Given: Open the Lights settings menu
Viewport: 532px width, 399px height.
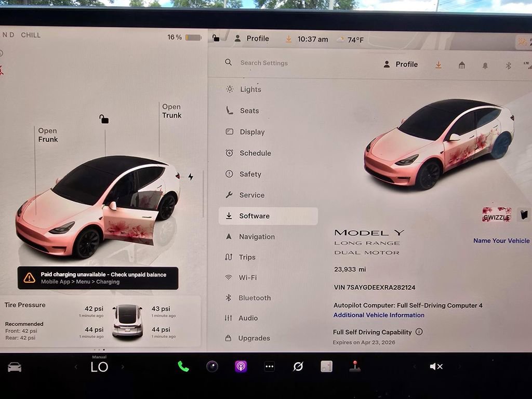Looking at the screenshot, I should [x=244, y=89].
